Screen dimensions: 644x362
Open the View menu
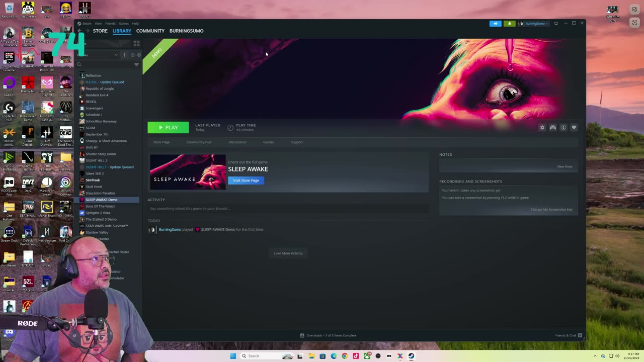click(x=98, y=24)
